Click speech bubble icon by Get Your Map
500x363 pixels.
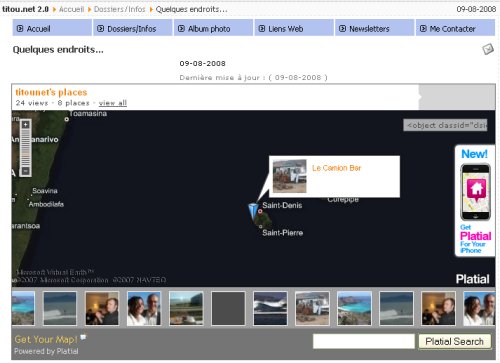(x=83, y=337)
